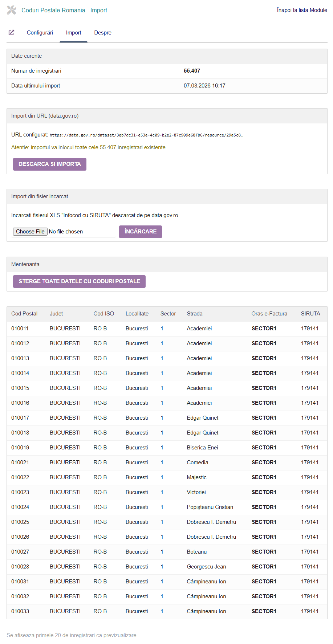Click the SIRUTA column header
The height and width of the screenshot is (644, 333).
click(310, 314)
